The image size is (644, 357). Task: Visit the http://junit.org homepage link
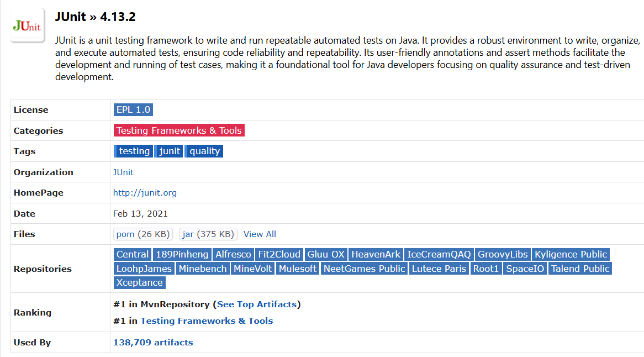click(x=145, y=193)
